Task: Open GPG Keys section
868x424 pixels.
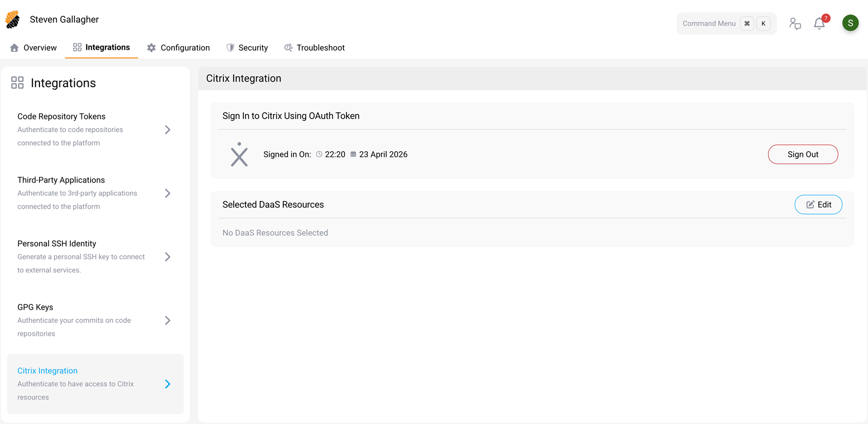Action: coord(95,320)
